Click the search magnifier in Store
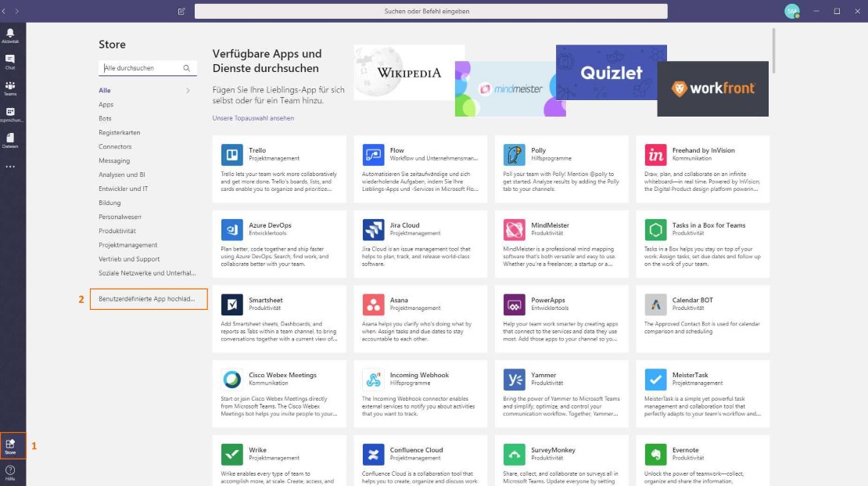868x486 pixels. pos(187,68)
